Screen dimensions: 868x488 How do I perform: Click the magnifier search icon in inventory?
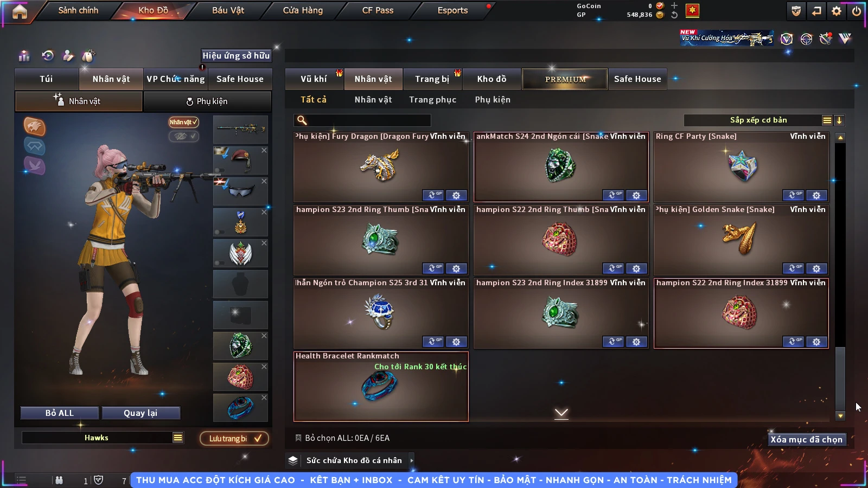click(302, 120)
